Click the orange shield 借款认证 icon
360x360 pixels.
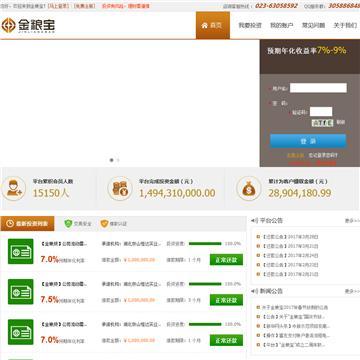tap(104, 224)
